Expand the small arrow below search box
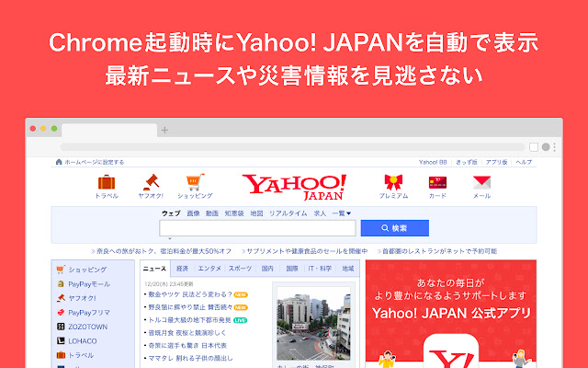588x368 pixels. (169, 238)
